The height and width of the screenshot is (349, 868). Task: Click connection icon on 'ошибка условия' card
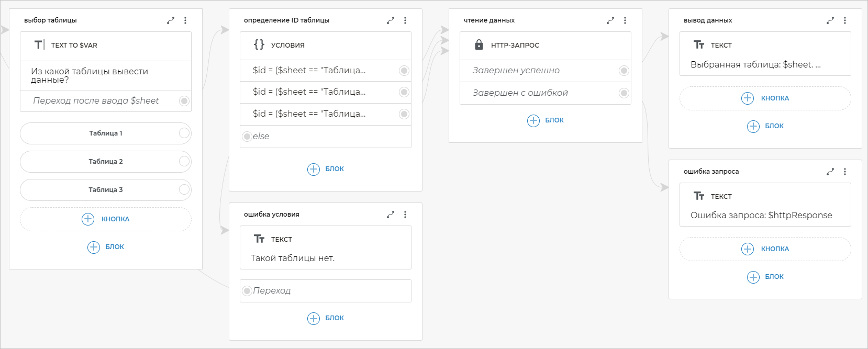pos(391,215)
